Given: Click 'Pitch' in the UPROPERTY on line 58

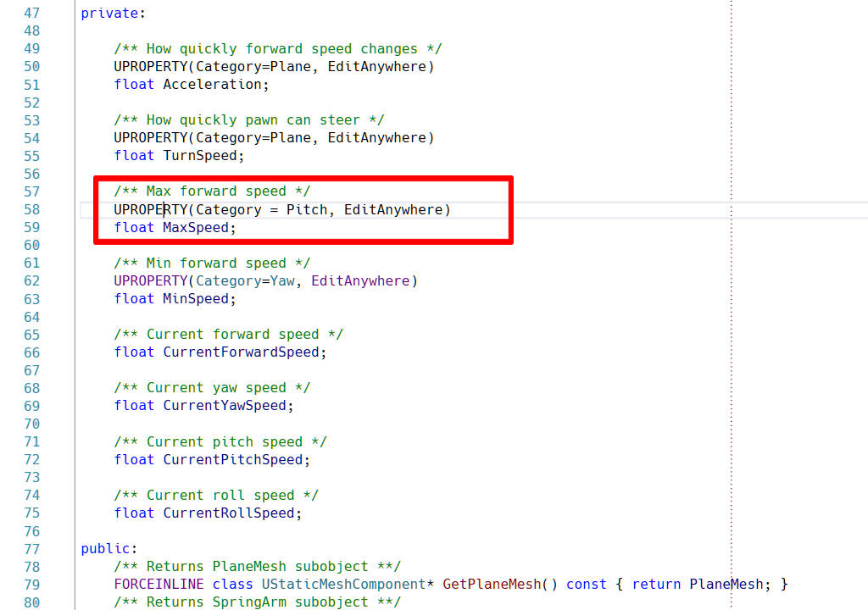Looking at the screenshot, I should 307,210.
